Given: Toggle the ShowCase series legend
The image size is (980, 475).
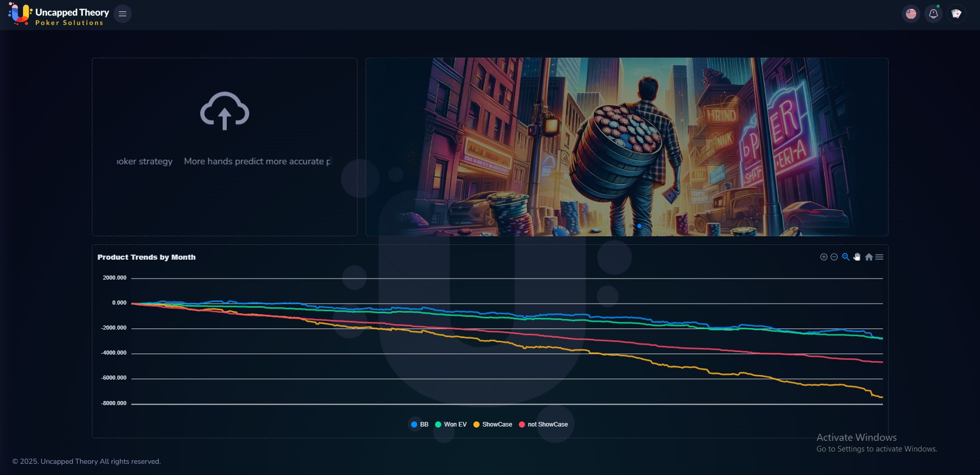Looking at the screenshot, I should click(493, 424).
